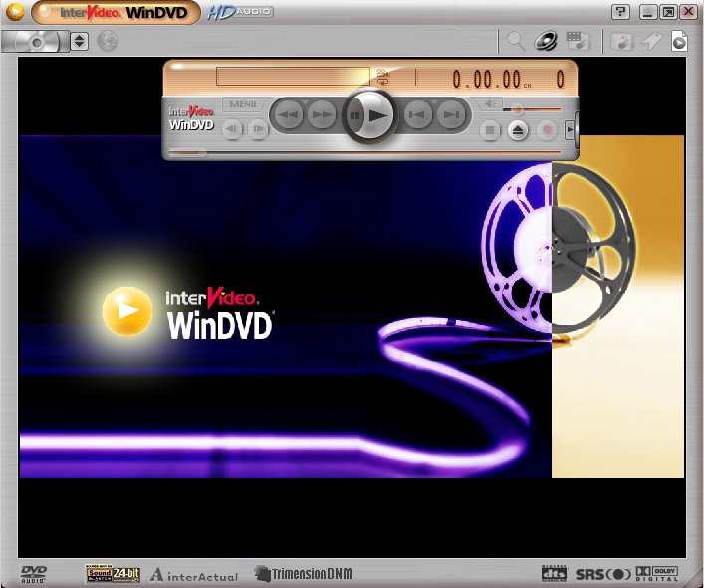This screenshot has width=704, height=588.
Task: Click the DVD Audio logo in status bar
Action: pyautogui.click(x=34, y=574)
